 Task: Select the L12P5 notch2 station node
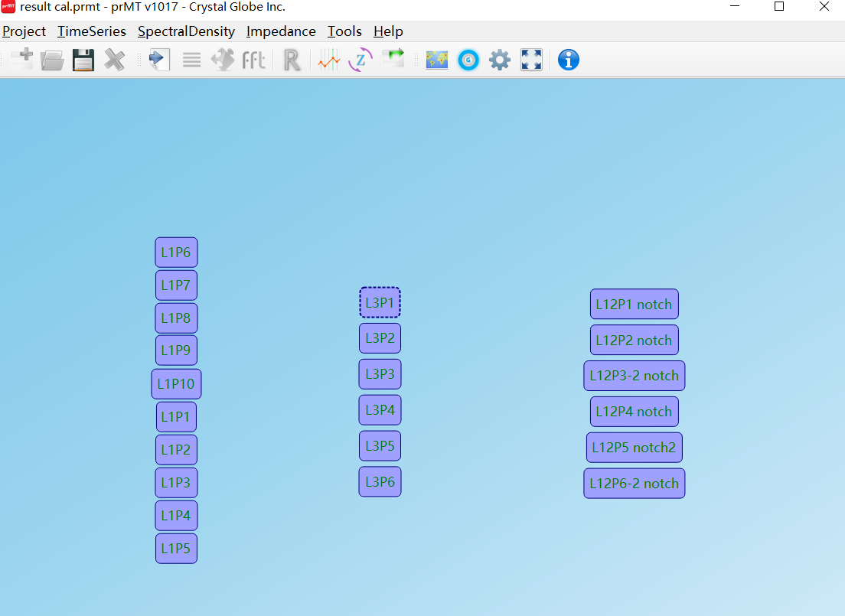[634, 448]
